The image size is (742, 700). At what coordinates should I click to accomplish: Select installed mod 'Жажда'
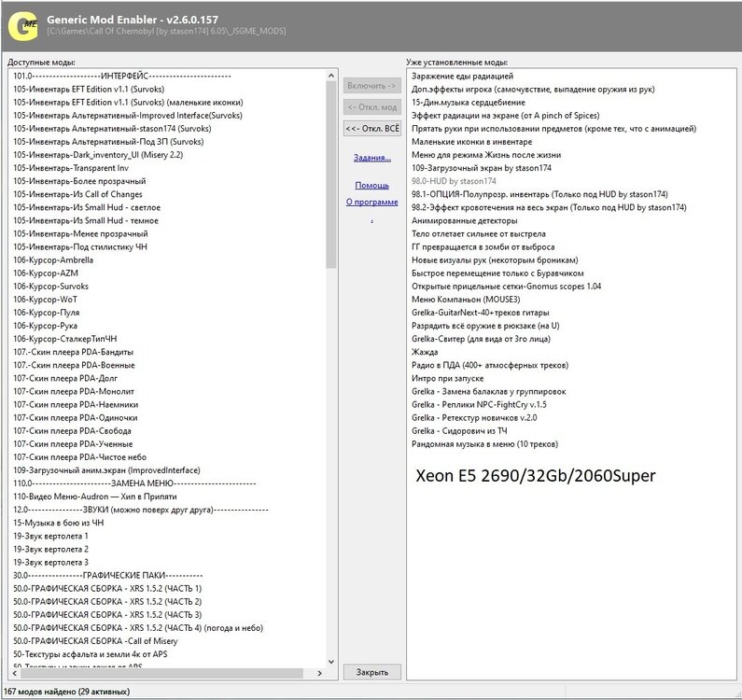pos(425,352)
